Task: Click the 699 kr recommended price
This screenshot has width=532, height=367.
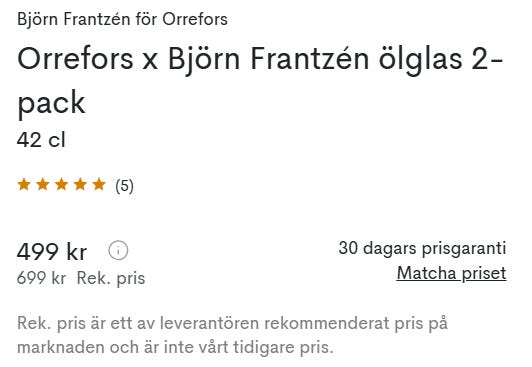Action: point(41,278)
